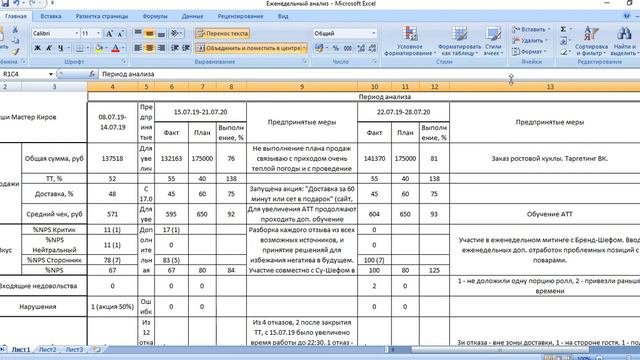640x360 pixels.
Task: Click the increase indent icon
Action: point(186,48)
